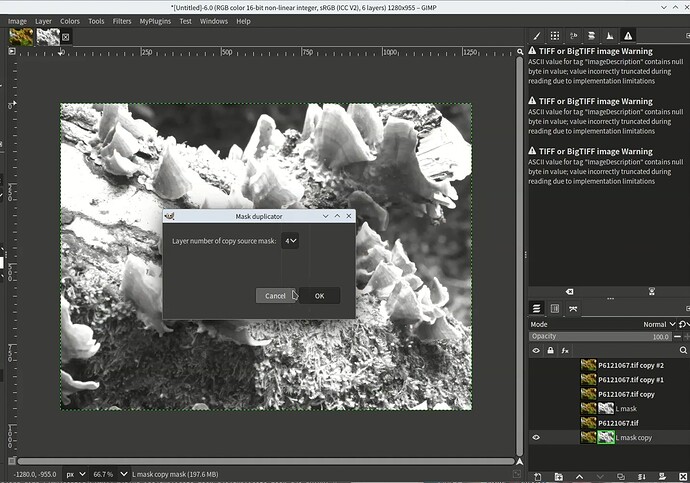Add a mask to the layer
The width and height of the screenshot is (690, 483).
coord(662,477)
